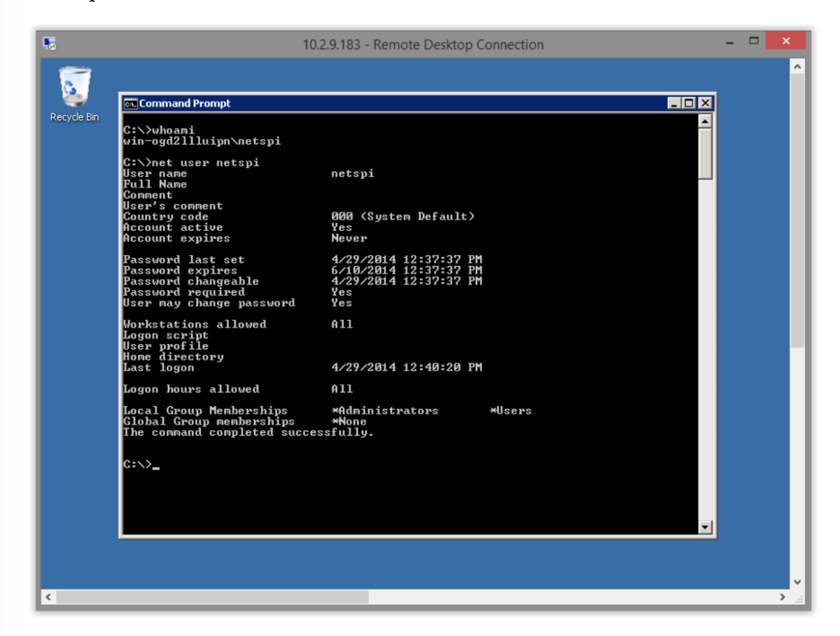The image size is (840, 636).
Task: Click the 'Logon hours allowed' label
Action: click(191, 389)
